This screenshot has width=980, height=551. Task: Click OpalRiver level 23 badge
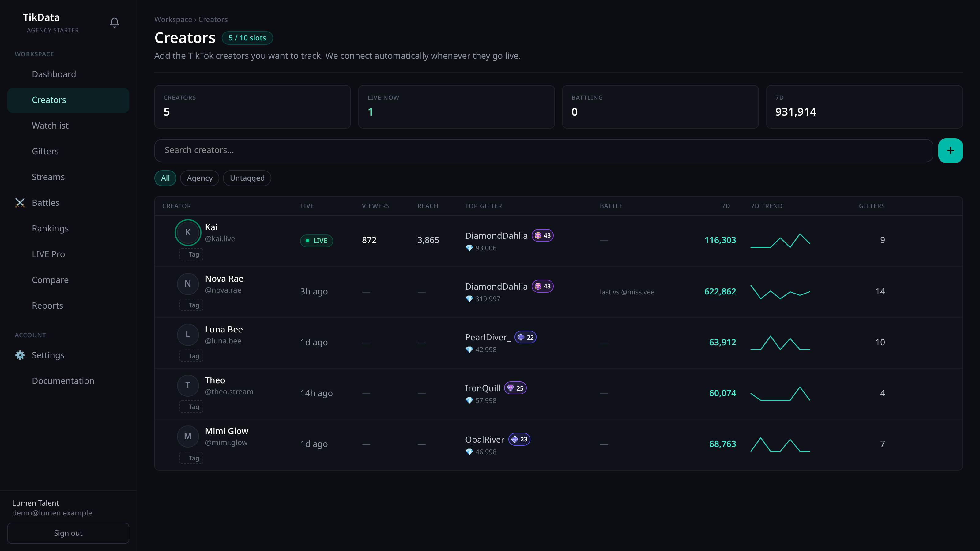pyautogui.click(x=519, y=439)
